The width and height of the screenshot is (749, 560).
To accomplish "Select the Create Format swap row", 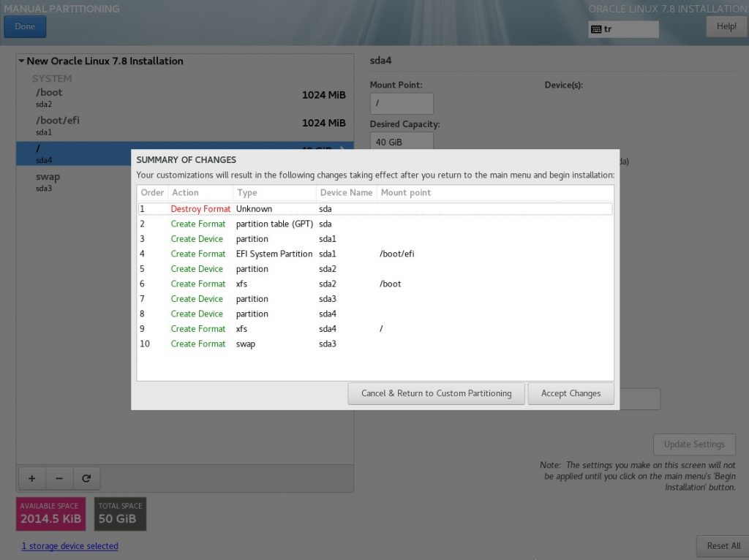I will [x=375, y=344].
